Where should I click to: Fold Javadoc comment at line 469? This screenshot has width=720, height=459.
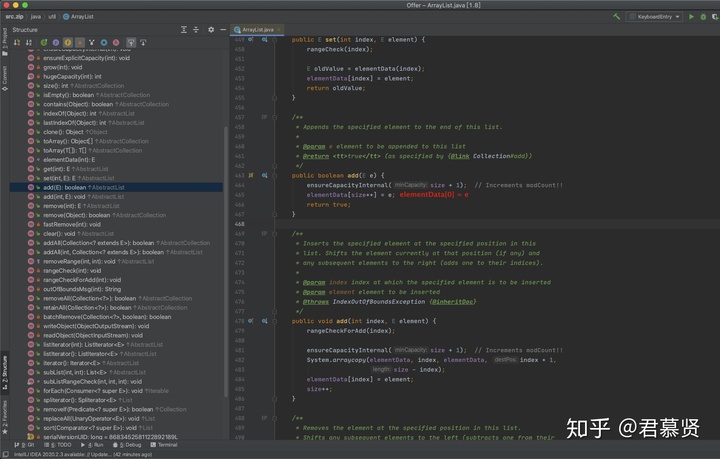(275, 234)
